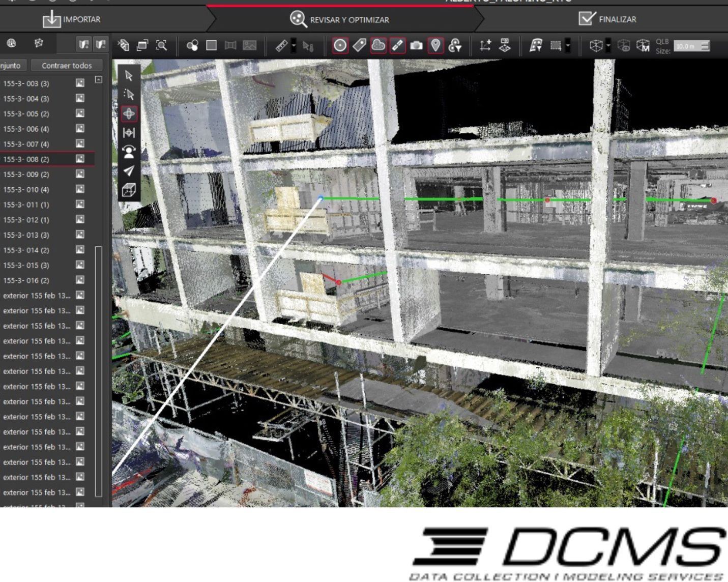Click image icon beside 155-3- 005 (2)

click(x=80, y=113)
